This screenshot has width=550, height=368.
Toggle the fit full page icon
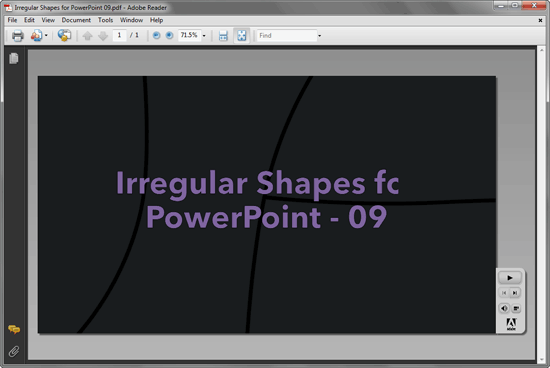tap(242, 35)
